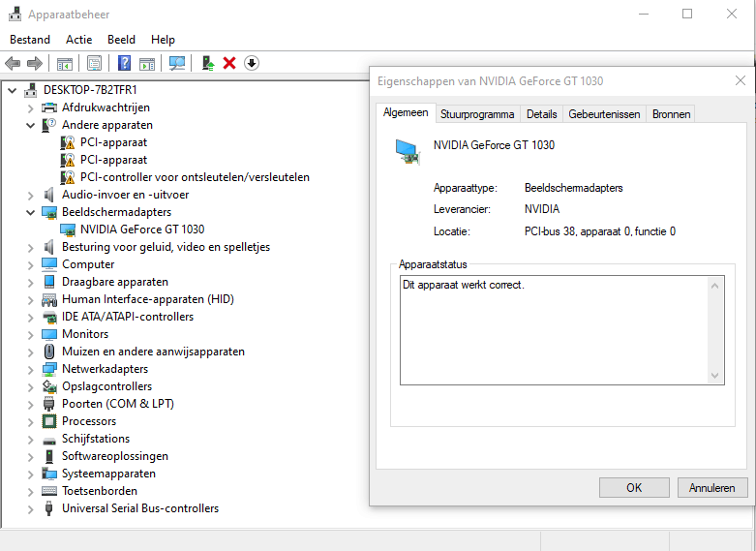Click the second PCI-apparaat warning icon
Viewport: 756px width, 551px height.
point(68,160)
